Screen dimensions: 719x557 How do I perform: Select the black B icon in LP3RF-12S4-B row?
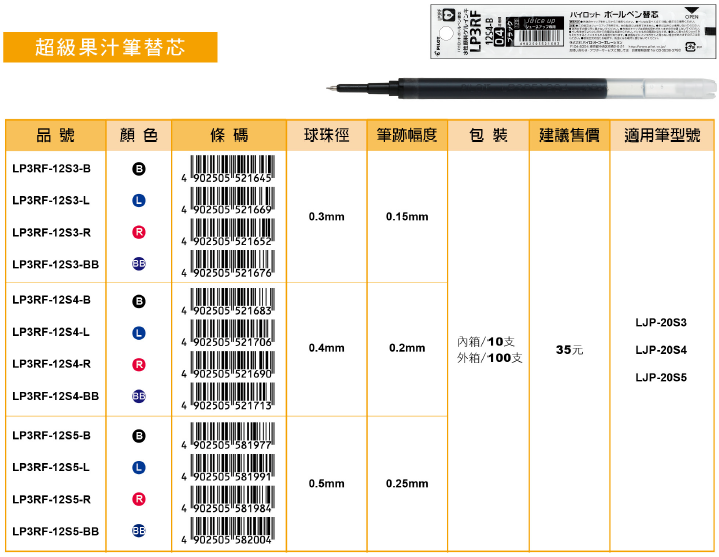pos(138,301)
